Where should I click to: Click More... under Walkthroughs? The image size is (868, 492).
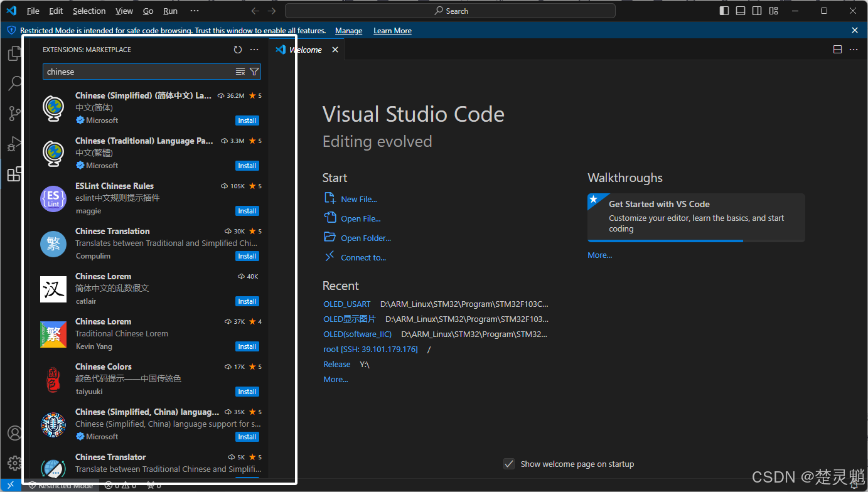point(600,255)
